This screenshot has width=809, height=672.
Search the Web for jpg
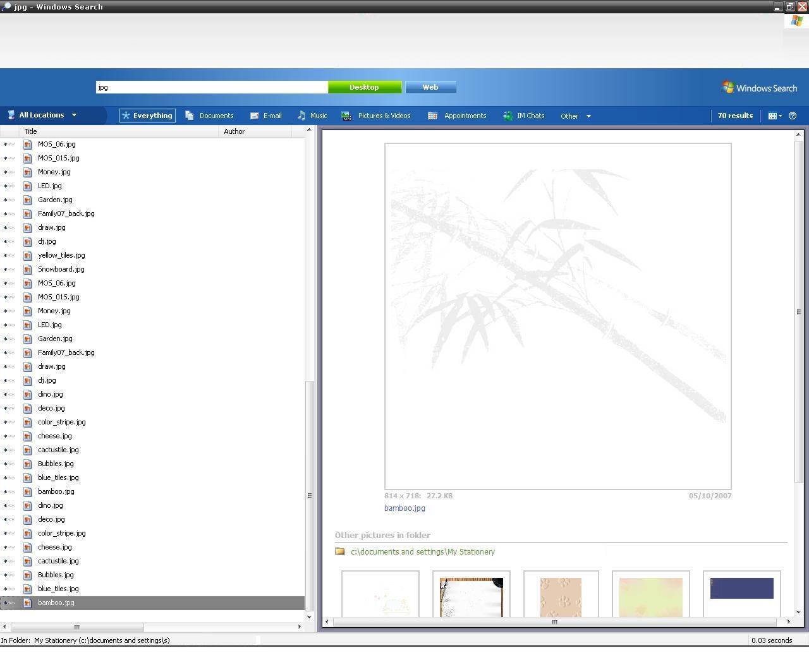pyautogui.click(x=430, y=87)
